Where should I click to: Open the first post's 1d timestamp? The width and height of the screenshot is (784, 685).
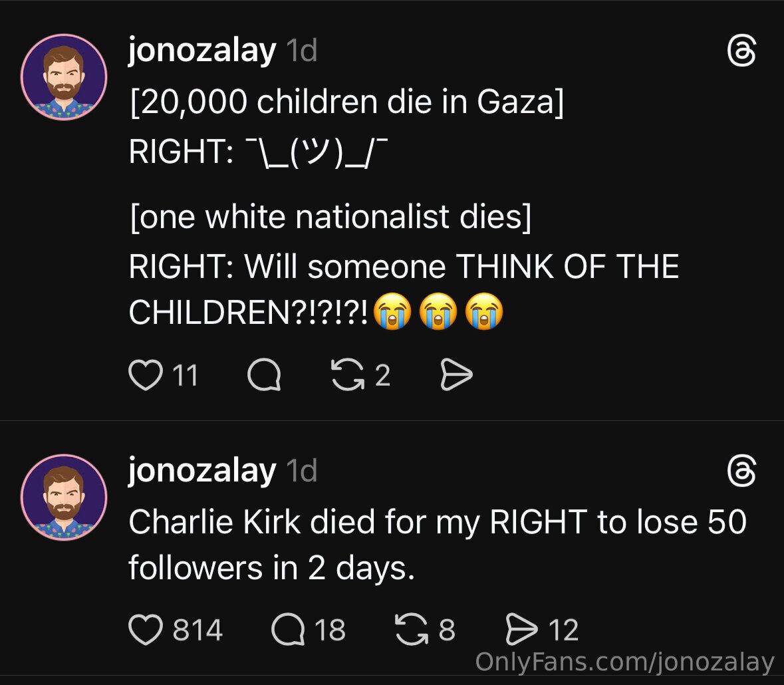click(x=301, y=51)
